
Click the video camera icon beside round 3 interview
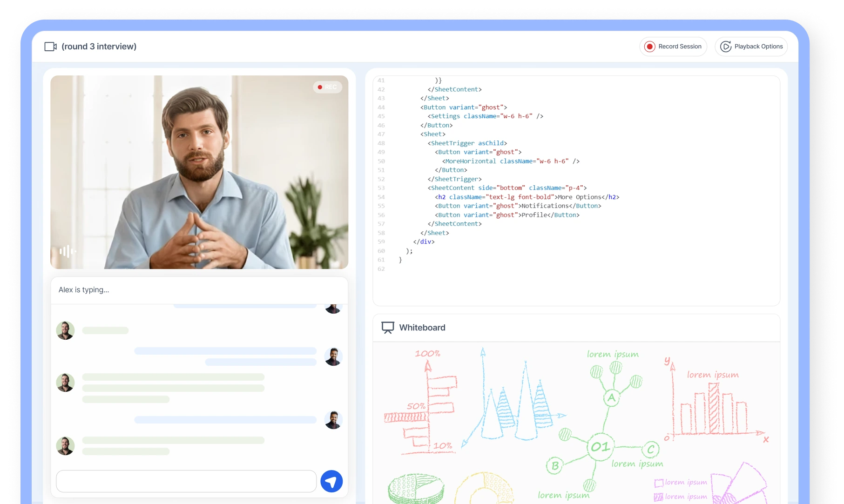(50, 47)
